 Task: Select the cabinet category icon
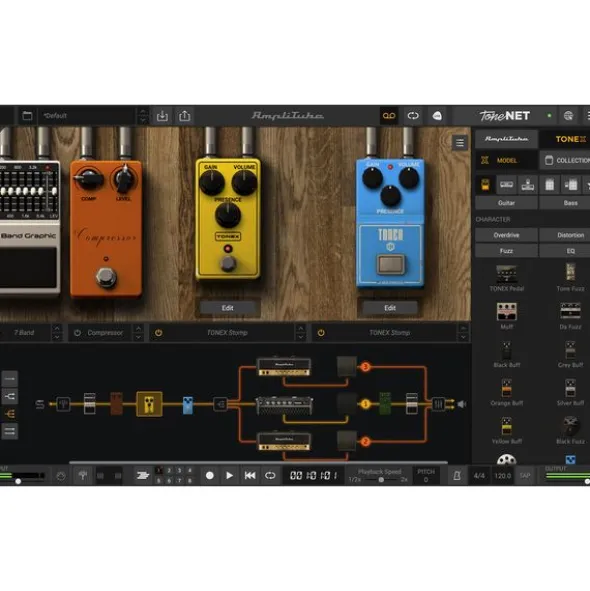pos(549,185)
